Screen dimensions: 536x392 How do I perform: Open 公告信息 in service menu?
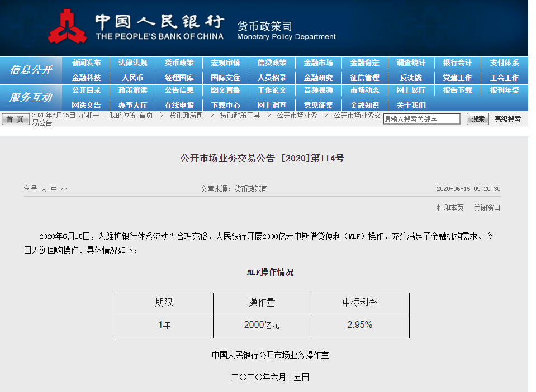(179, 90)
